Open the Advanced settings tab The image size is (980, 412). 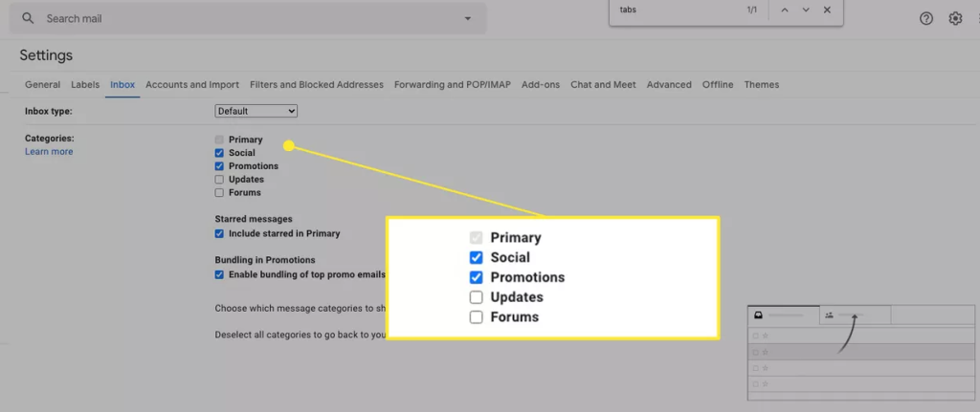(669, 84)
